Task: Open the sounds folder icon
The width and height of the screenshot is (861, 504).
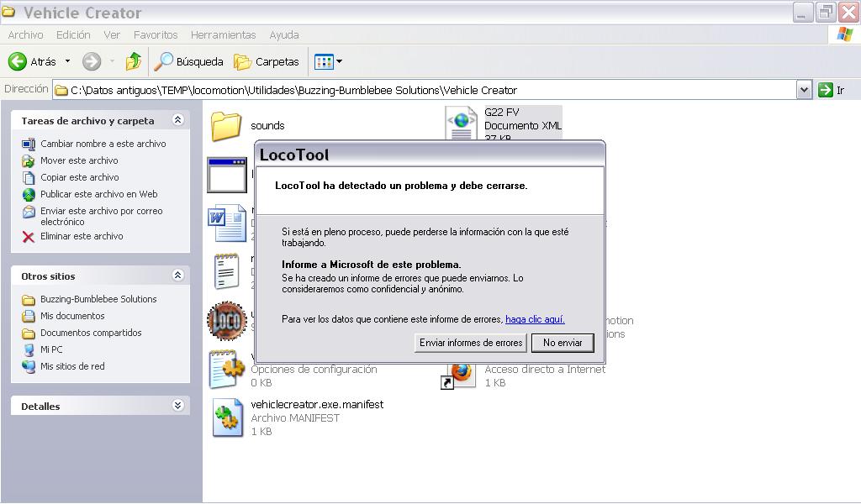Action: click(x=226, y=126)
